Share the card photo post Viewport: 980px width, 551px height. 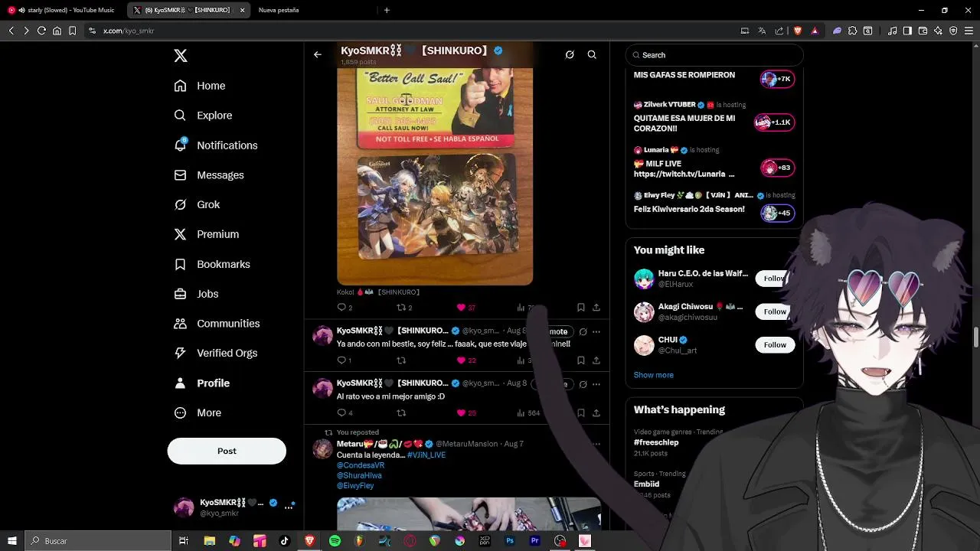click(596, 308)
